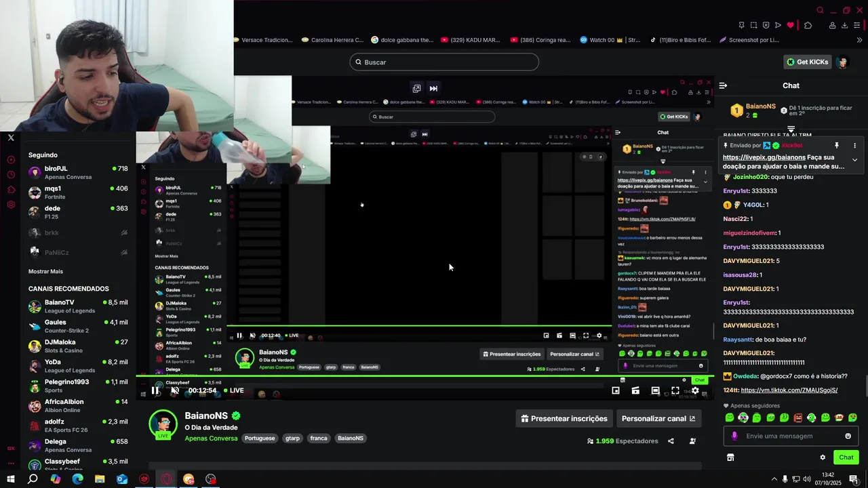Open BaianoTV recommended channel

78,306
